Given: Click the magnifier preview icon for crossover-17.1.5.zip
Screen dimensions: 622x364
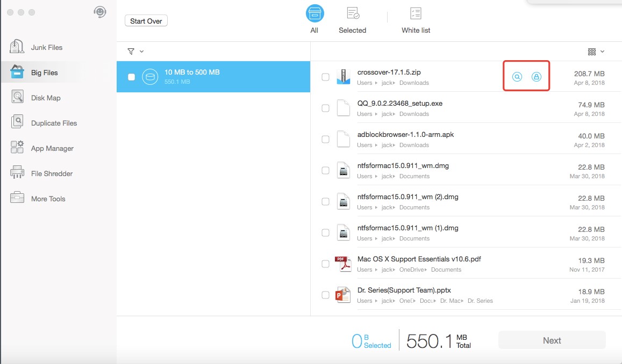Looking at the screenshot, I should click(x=517, y=77).
